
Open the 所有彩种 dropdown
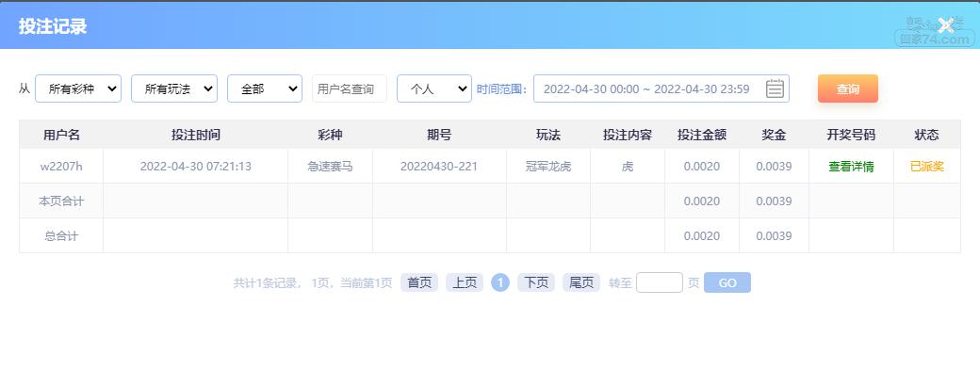click(78, 88)
